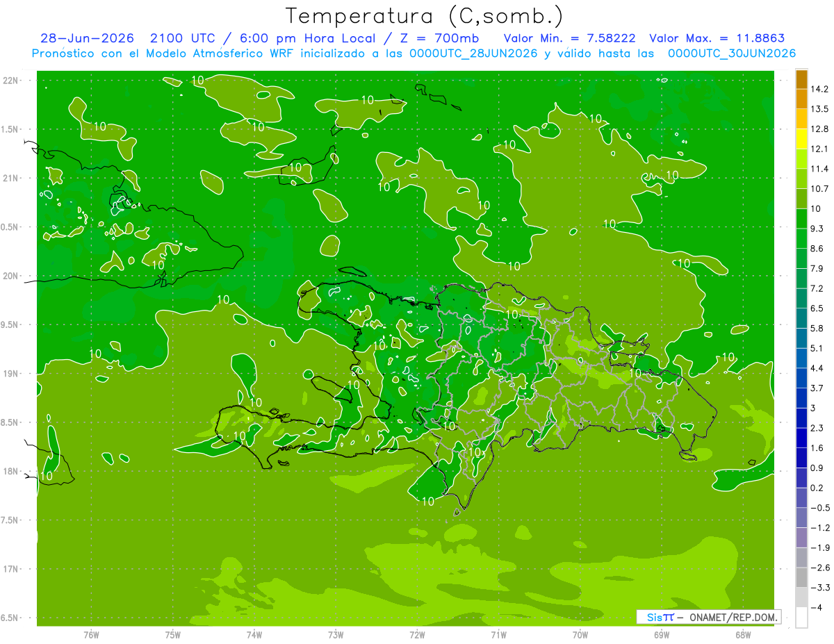Click the "11.4" colorbar value
This screenshot has width=834, height=644.
819,169
